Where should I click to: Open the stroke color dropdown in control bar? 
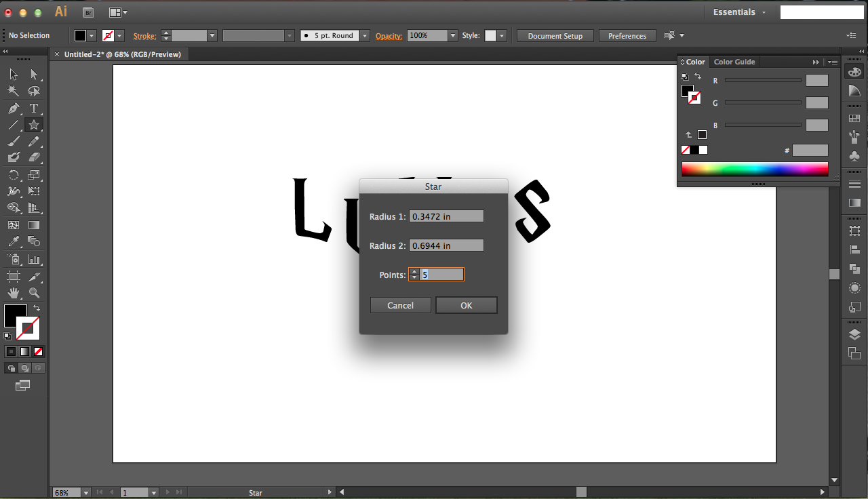[119, 36]
